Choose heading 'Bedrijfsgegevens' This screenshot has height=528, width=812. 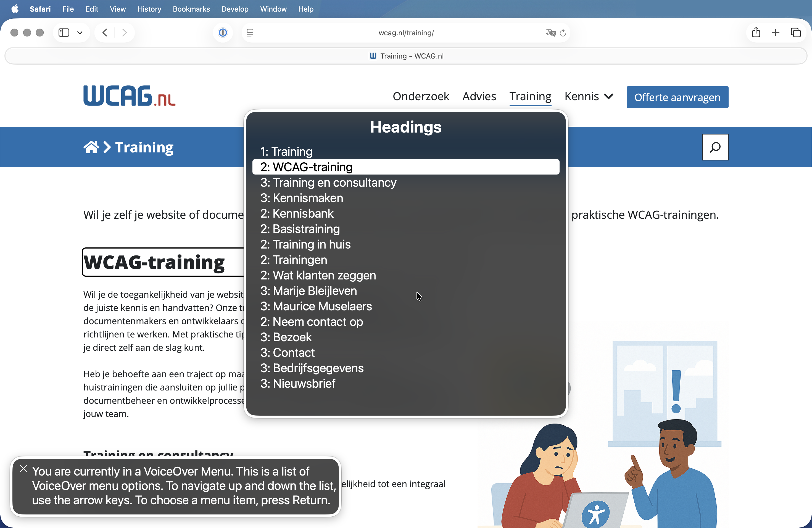tap(406, 368)
